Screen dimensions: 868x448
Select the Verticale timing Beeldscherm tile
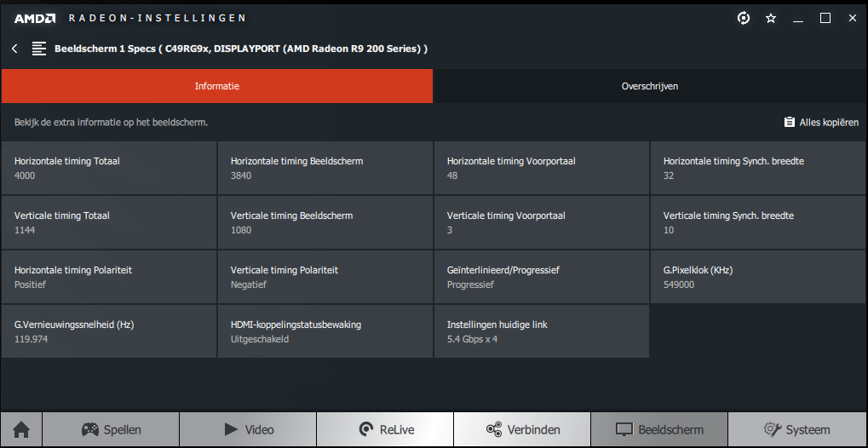[x=325, y=222]
